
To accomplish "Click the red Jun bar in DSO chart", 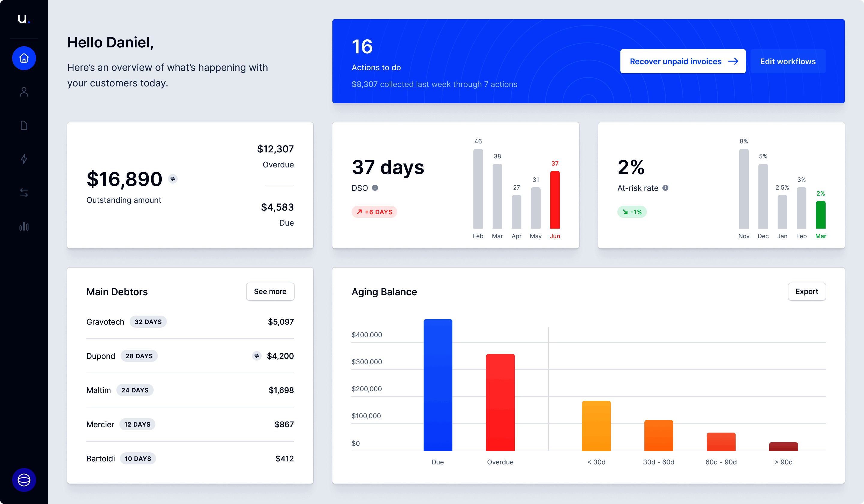I will [x=555, y=200].
